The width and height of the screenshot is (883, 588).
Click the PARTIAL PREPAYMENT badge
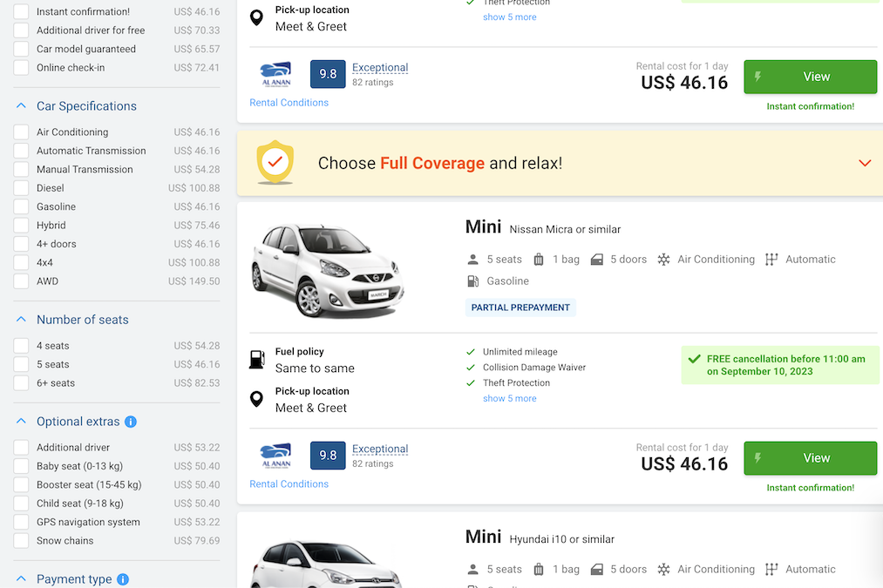tap(520, 308)
